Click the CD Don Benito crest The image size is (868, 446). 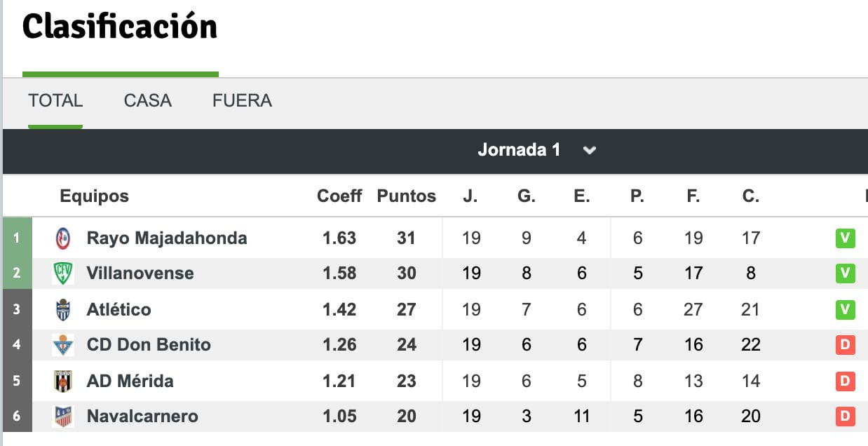click(63, 345)
